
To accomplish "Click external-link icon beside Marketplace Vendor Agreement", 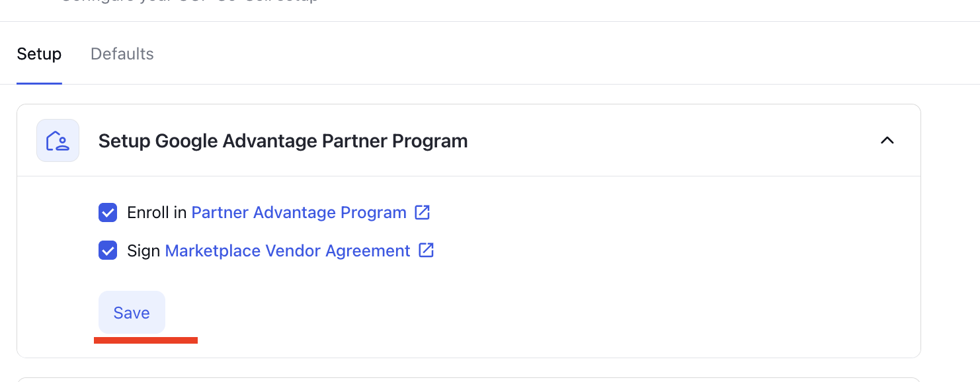I will click(x=427, y=250).
